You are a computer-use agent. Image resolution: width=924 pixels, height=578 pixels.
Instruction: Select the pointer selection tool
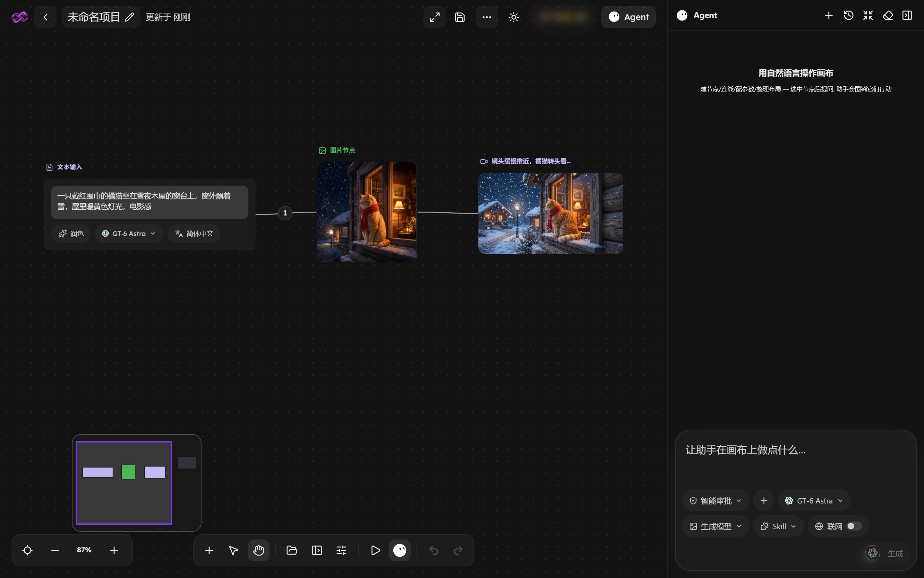click(x=233, y=550)
